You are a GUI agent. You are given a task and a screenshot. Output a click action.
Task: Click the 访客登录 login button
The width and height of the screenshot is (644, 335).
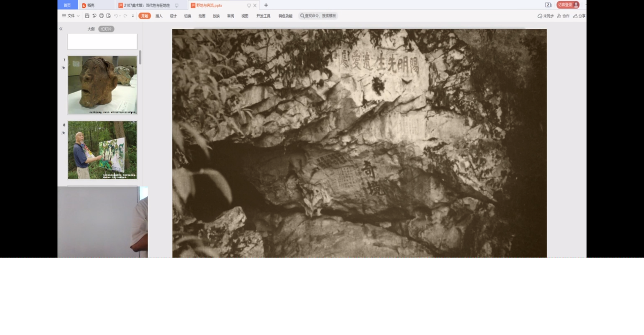coord(567,5)
